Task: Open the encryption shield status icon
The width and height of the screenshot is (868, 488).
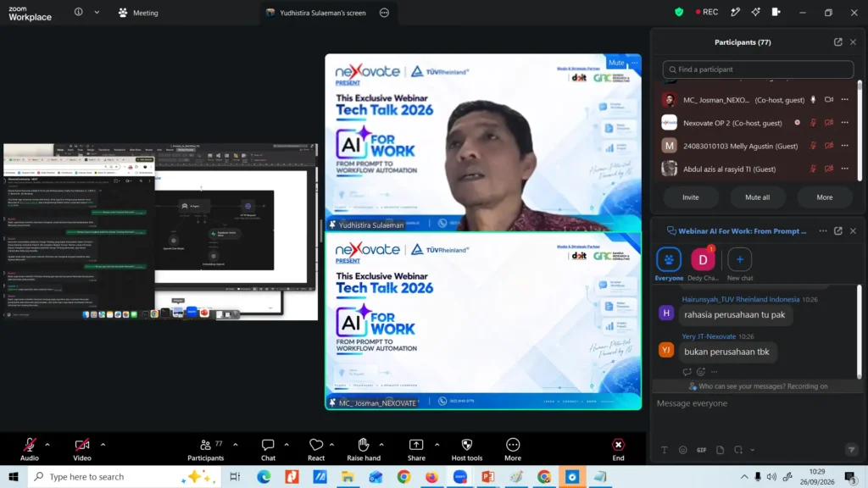Action: pyautogui.click(x=679, y=12)
